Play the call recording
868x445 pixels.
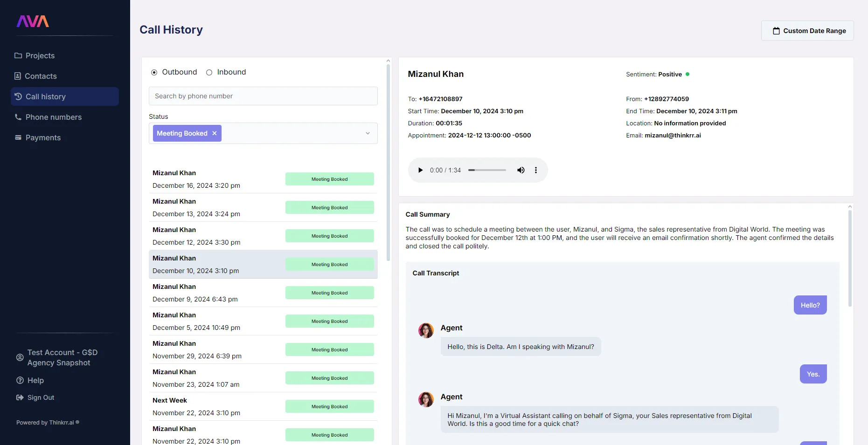click(x=420, y=170)
